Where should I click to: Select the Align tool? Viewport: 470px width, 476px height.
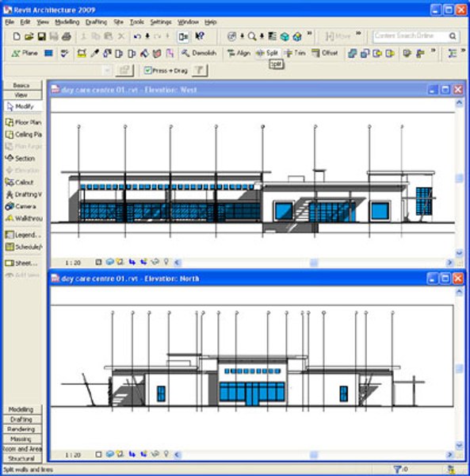(239, 53)
